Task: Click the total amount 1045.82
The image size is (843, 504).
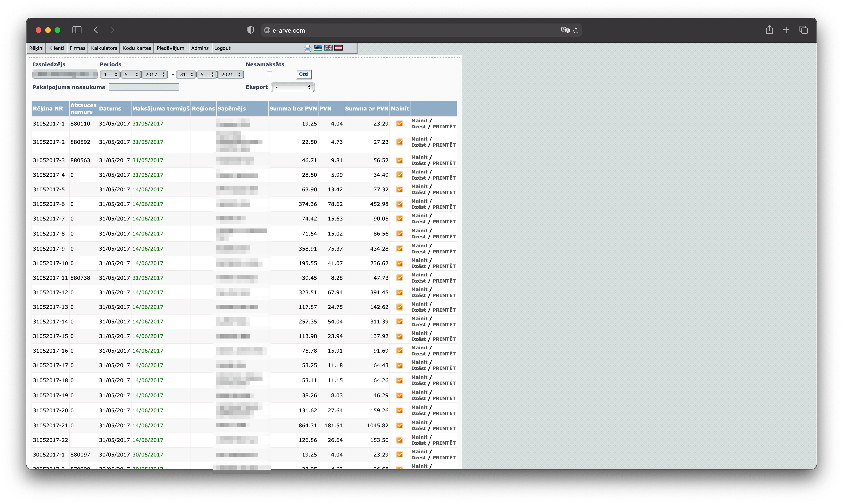Action: [x=378, y=425]
